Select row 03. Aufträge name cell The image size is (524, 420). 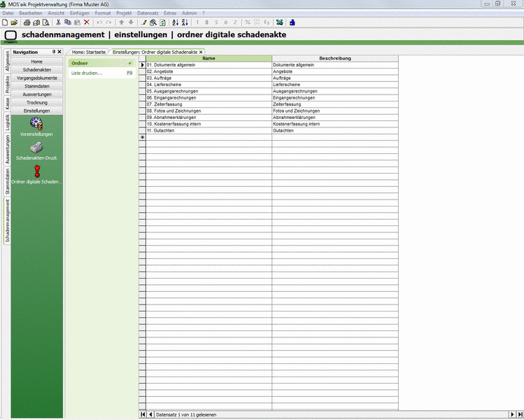tap(209, 78)
